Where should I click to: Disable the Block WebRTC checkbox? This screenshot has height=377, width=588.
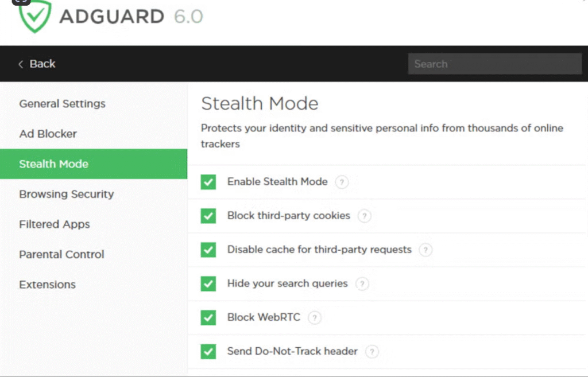tap(208, 318)
